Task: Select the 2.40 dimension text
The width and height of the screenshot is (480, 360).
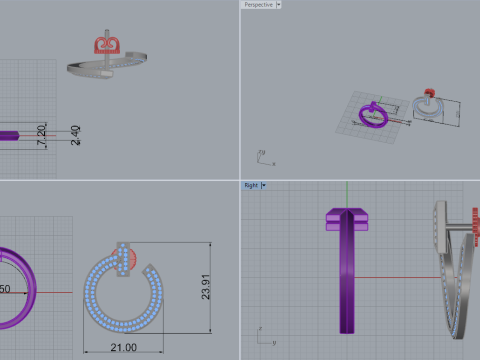Action: tap(75, 135)
